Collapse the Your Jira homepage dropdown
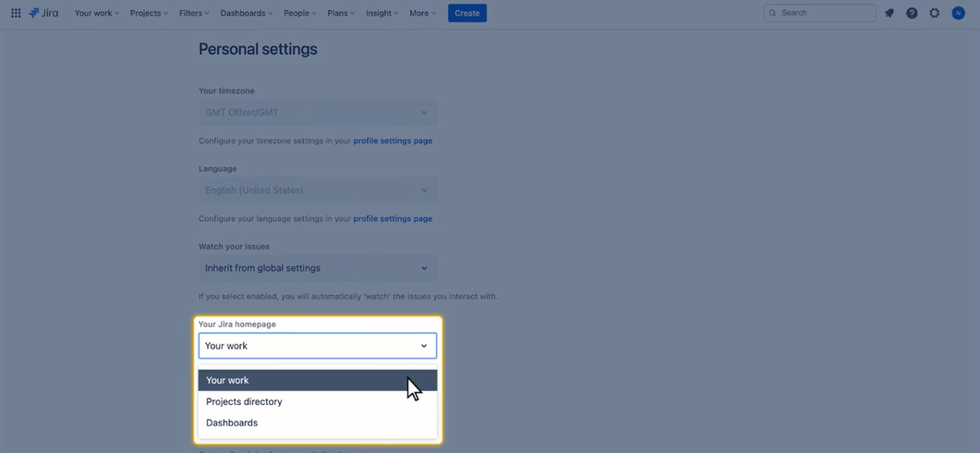980x453 pixels. [318, 346]
